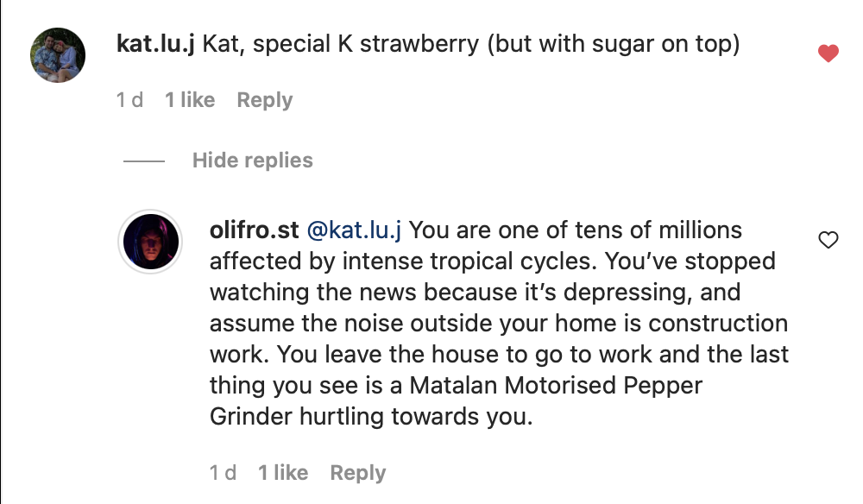Image resolution: width=863 pixels, height=504 pixels.
Task: Click the 1 d timestamp on olifro.st's reply
Action: 223,473
